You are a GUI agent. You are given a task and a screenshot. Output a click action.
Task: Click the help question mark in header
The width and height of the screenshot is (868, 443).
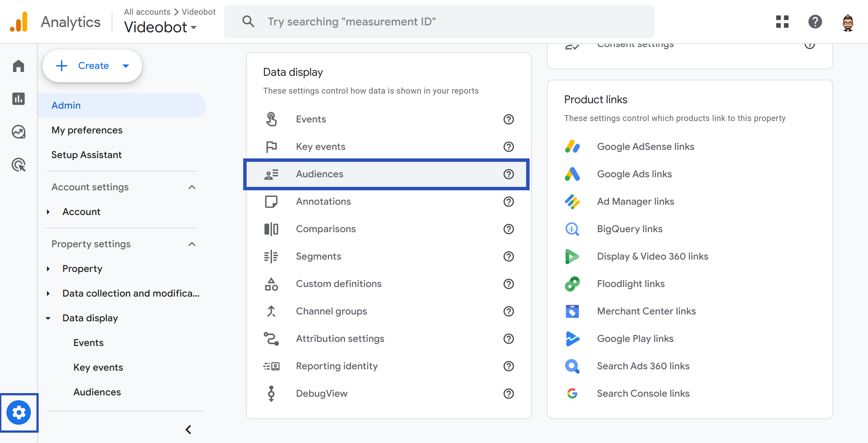[x=815, y=22]
